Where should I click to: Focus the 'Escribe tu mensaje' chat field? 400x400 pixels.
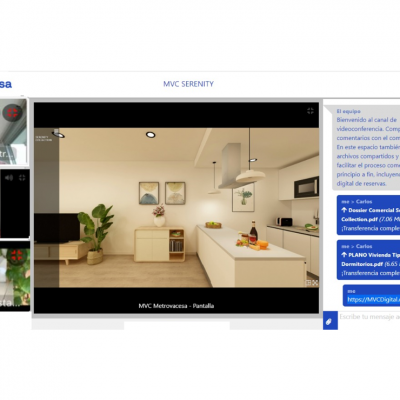369,317
